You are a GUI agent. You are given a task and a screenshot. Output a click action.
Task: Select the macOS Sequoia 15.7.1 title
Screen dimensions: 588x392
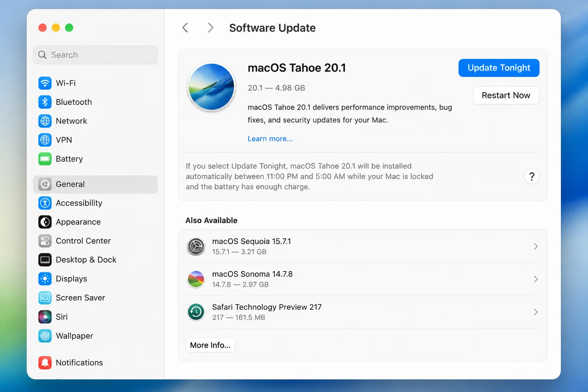click(252, 242)
